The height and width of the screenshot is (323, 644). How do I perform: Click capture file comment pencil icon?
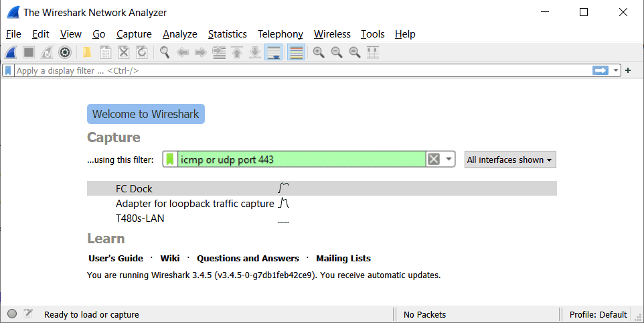[28, 314]
